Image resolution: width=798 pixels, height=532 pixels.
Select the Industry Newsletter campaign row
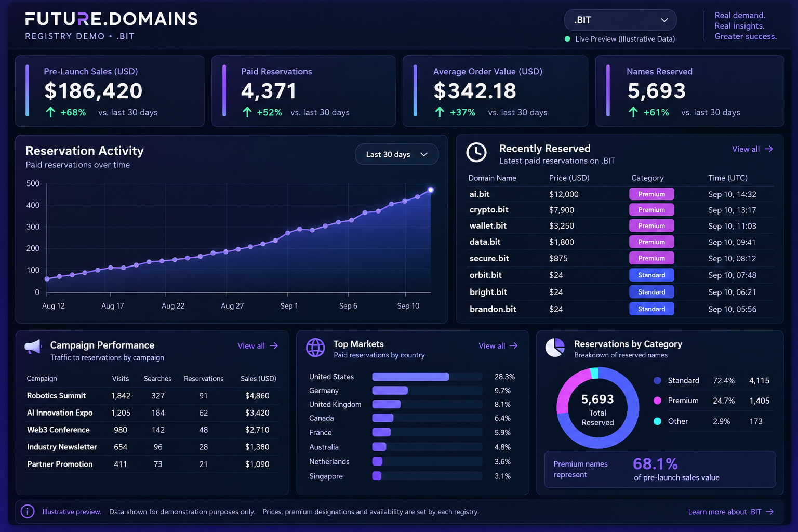tap(152, 447)
